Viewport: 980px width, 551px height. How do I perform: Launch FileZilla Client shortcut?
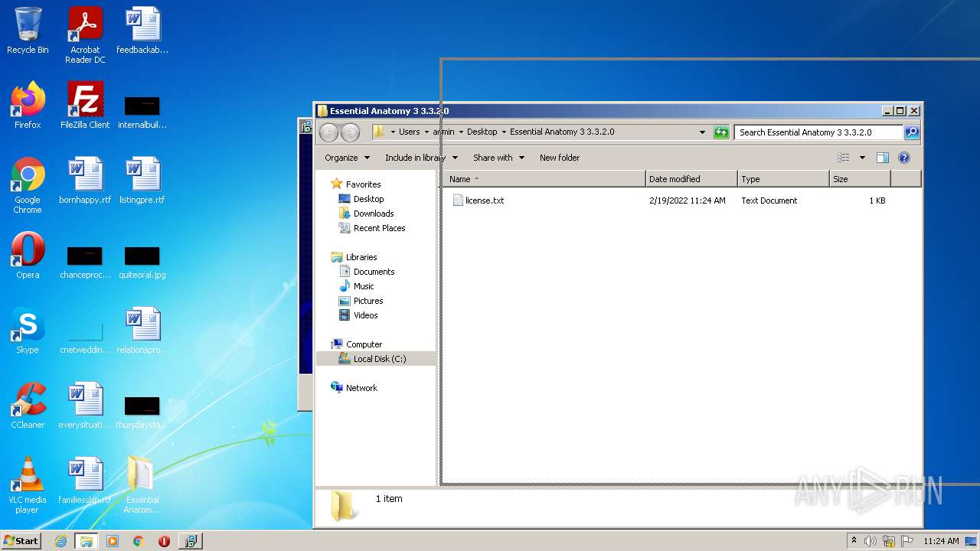pos(85,106)
